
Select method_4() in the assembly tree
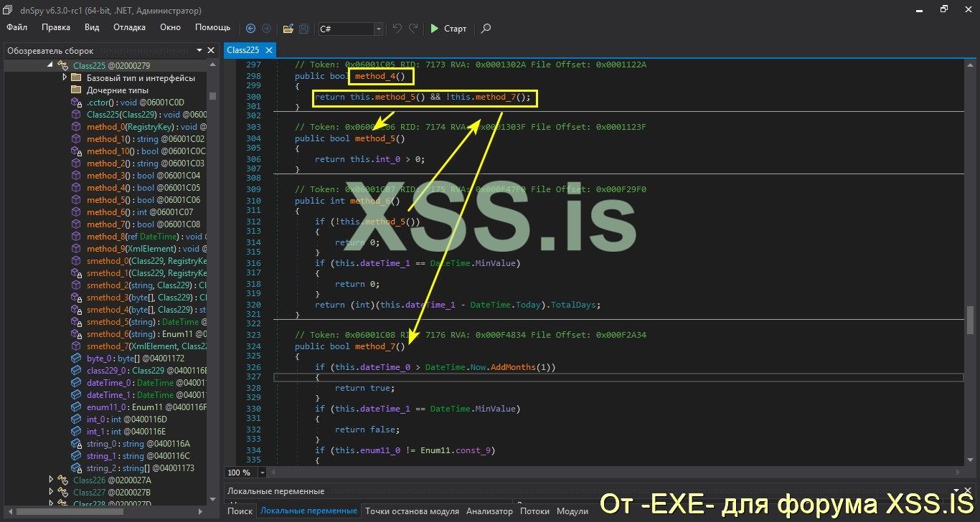[143, 188]
